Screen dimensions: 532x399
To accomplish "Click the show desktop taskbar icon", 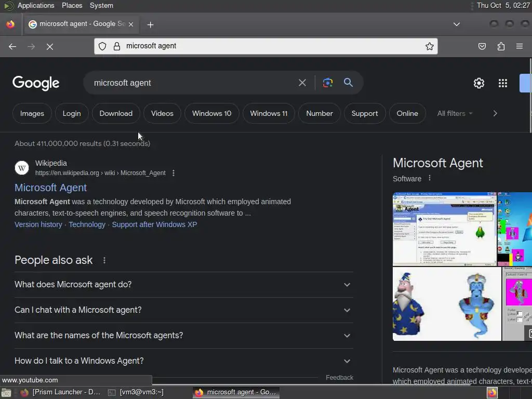I will click(x=6, y=393).
